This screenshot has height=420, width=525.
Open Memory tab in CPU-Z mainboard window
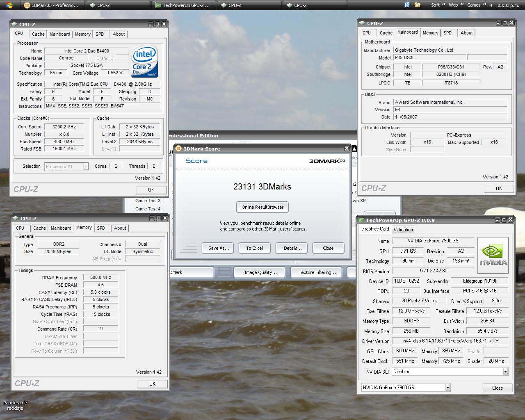(x=430, y=33)
